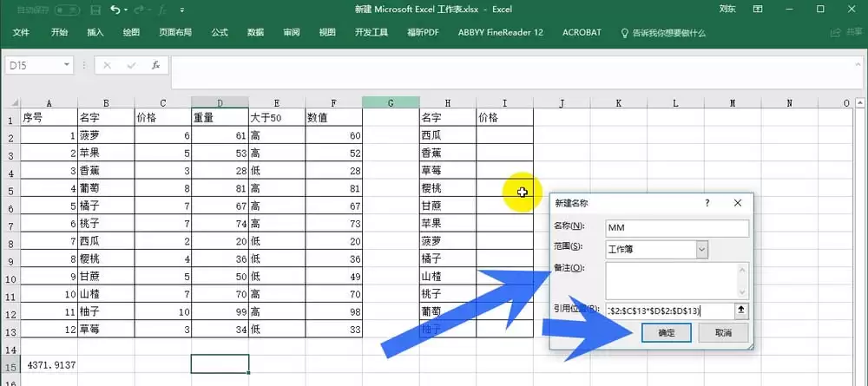The width and height of the screenshot is (868, 386).
Task: Click the collapse-dialog arrow beside the reference box
Action: coord(741,311)
